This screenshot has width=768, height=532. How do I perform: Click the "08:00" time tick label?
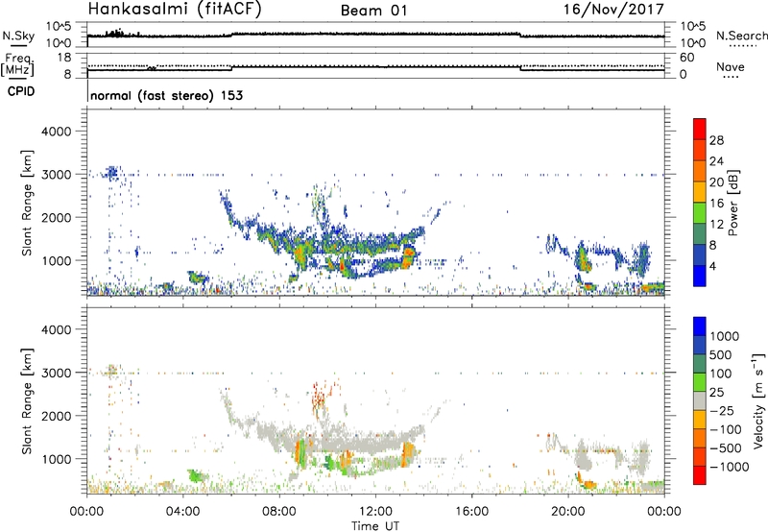pyautogui.click(x=279, y=512)
